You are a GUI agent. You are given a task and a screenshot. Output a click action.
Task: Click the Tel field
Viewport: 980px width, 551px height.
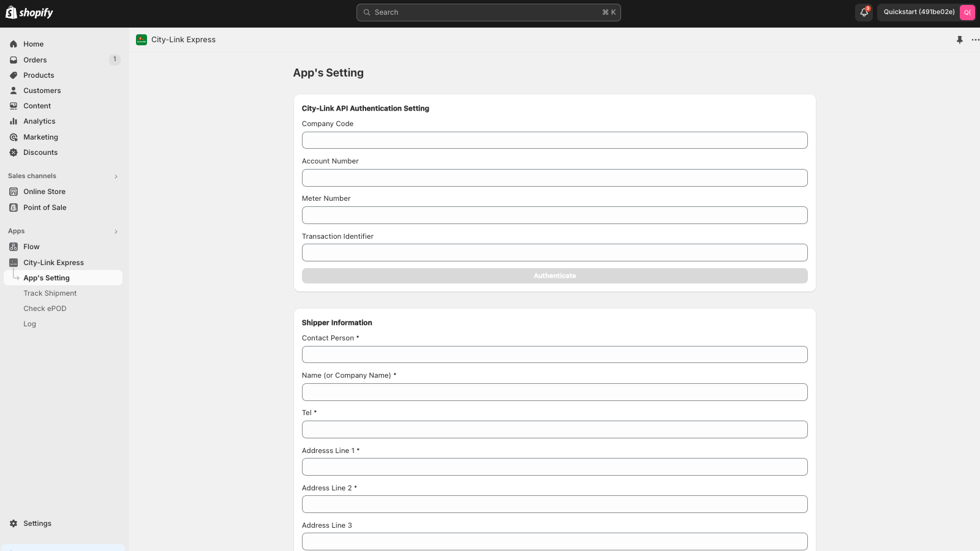coord(554,429)
